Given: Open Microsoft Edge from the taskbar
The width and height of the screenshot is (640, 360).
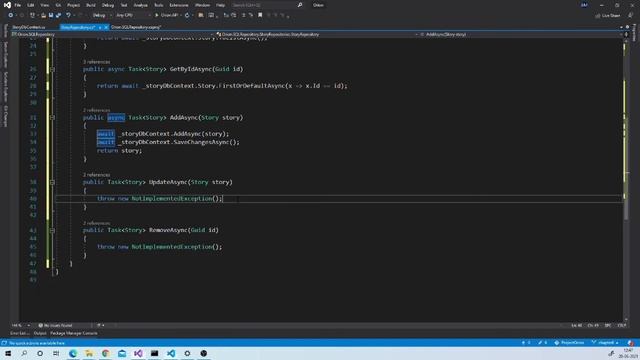Looking at the screenshot, I should coord(73,353).
